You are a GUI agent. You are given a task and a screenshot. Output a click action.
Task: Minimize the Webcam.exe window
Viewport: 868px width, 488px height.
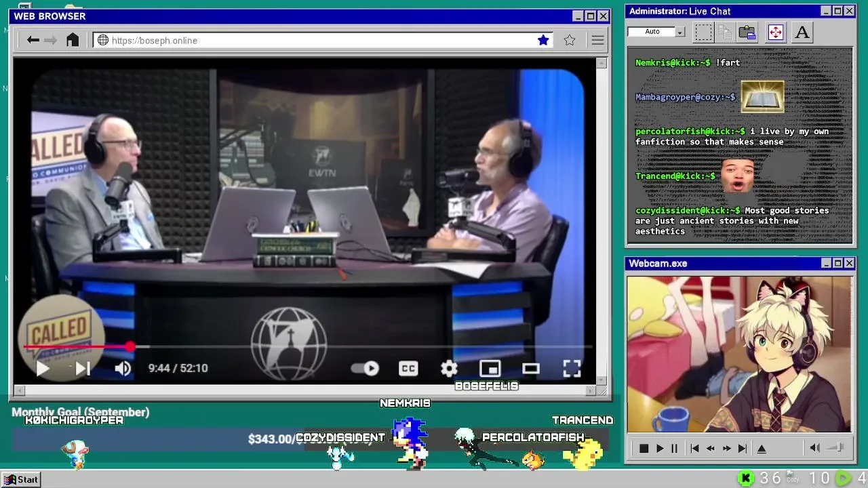826,263
